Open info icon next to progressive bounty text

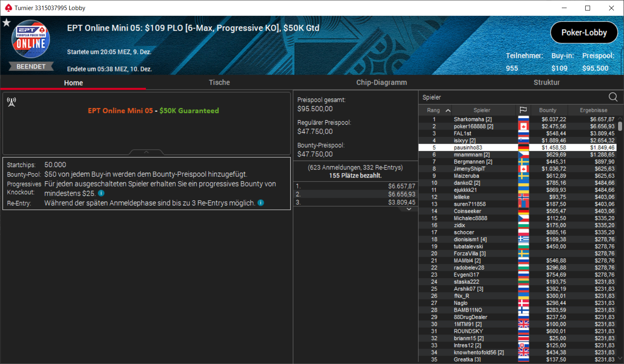pyautogui.click(x=101, y=193)
